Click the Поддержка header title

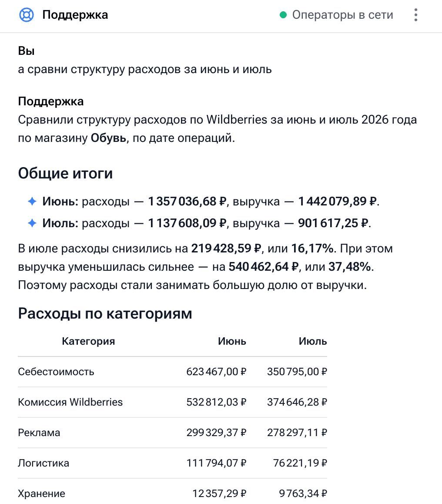tap(75, 15)
